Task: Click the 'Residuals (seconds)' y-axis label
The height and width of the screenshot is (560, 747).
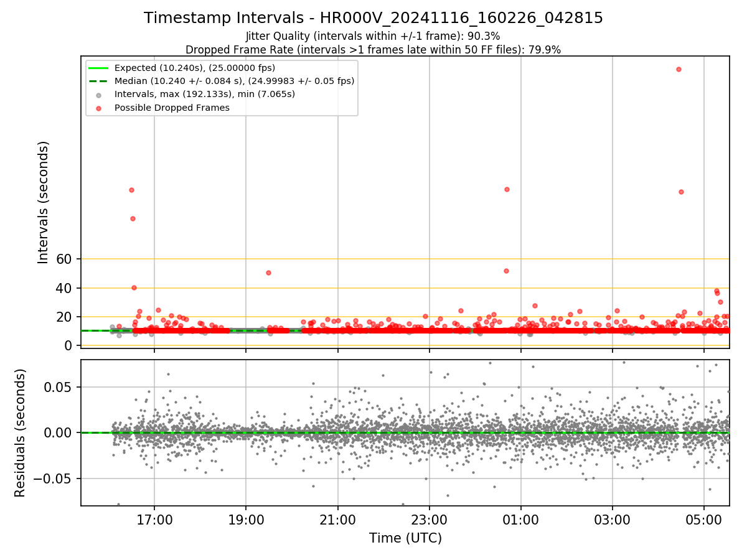Action: point(21,433)
